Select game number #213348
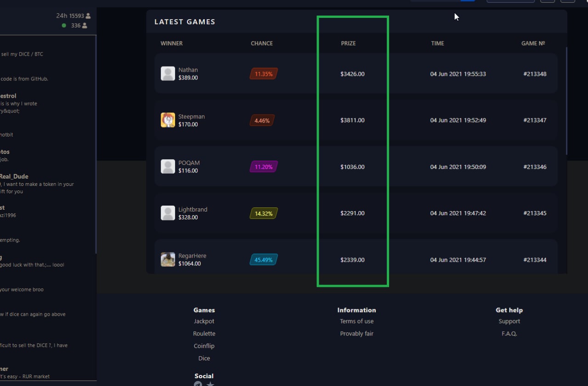 pyautogui.click(x=535, y=74)
